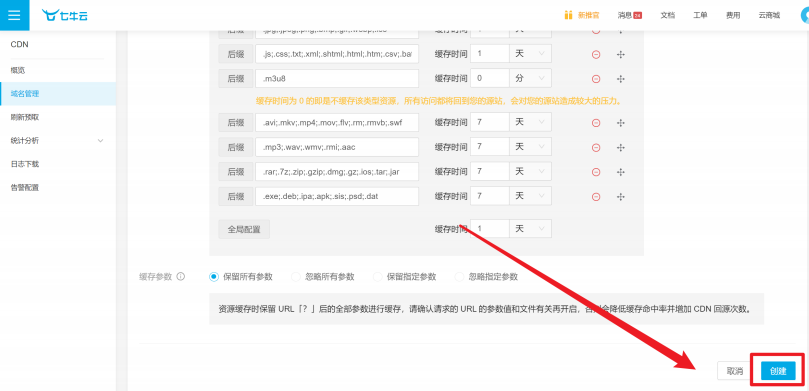The height and width of the screenshot is (391, 809).
Task: Click the CDN heading in sidebar
Action: pyautogui.click(x=20, y=44)
